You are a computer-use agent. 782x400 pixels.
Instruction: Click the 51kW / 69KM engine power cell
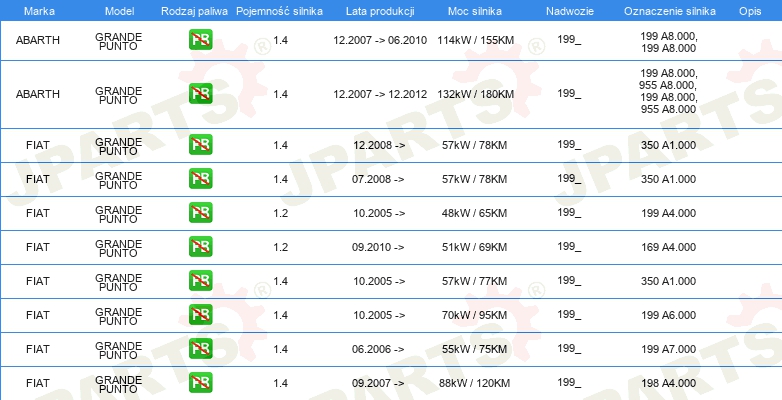click(x=474, y=247)
